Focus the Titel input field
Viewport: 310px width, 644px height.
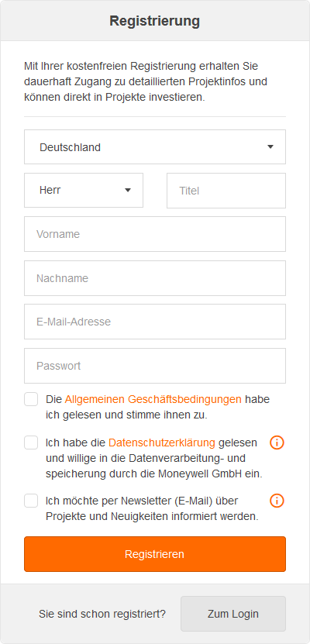tap(226, 191)
